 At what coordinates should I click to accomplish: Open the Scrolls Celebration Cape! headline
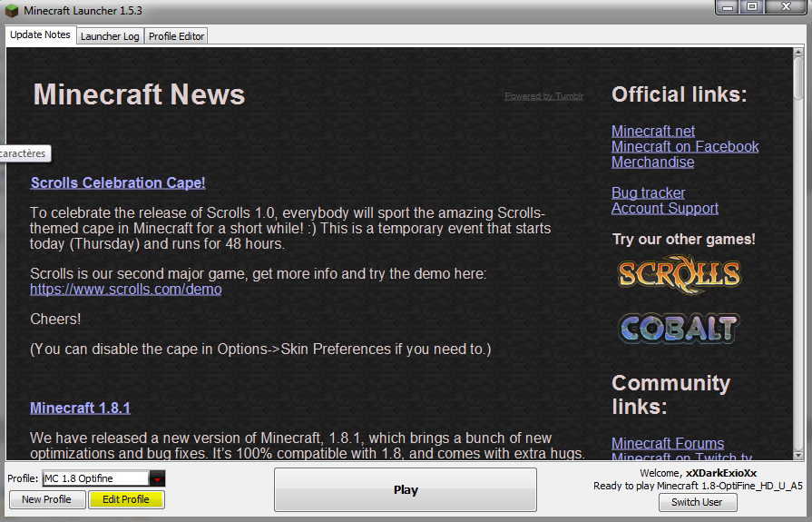(x=118, y=182)
